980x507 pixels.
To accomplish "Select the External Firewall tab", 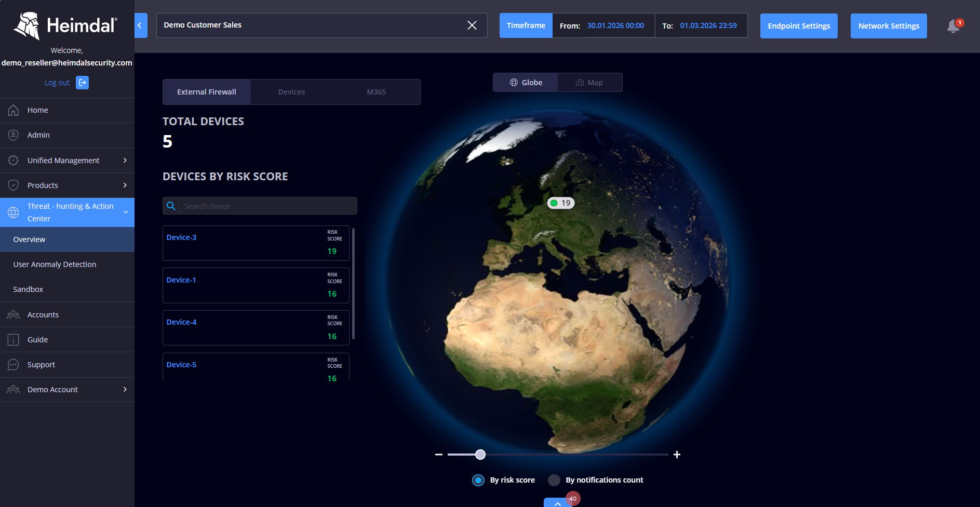I will point(207,92).
